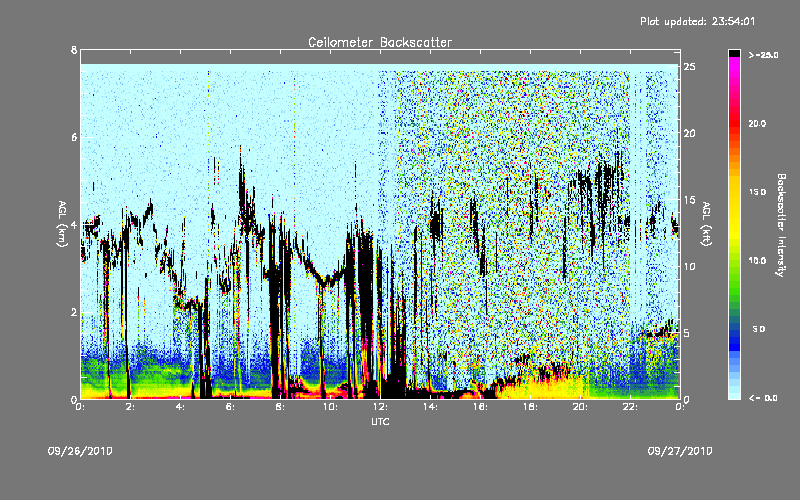Click the "Backscatter Intensity" colorbar label
This screenshot has width=800, height=500.
[781, 225]
